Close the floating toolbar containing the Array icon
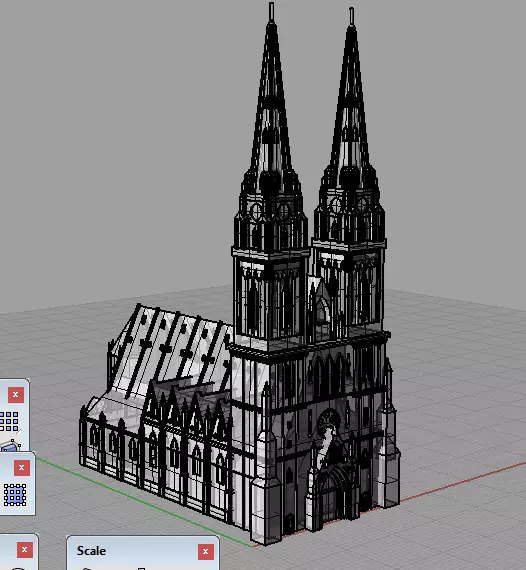526x570 pixels. point(16,394)
